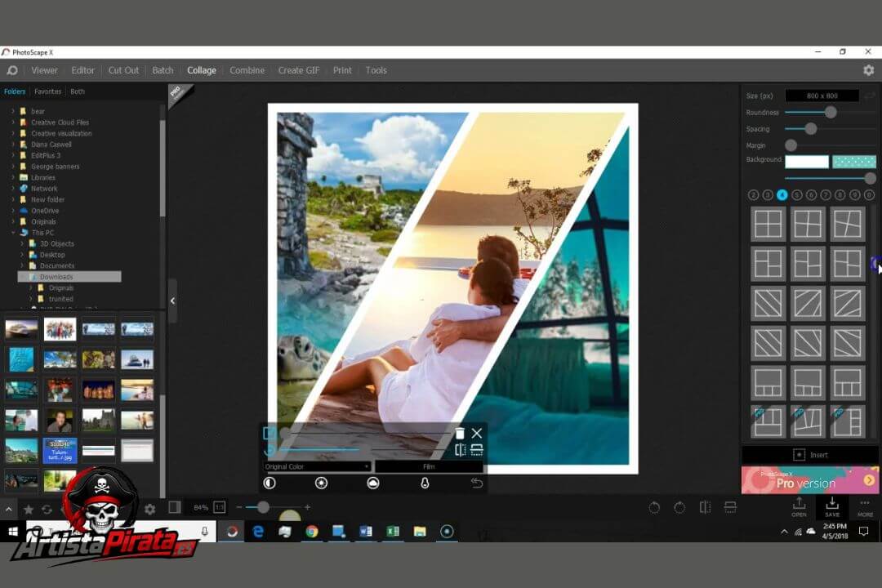Viewport: 882px width, 588px height.
Task: Expand the Libraries tree node arrow
Action: pos(13,177)
